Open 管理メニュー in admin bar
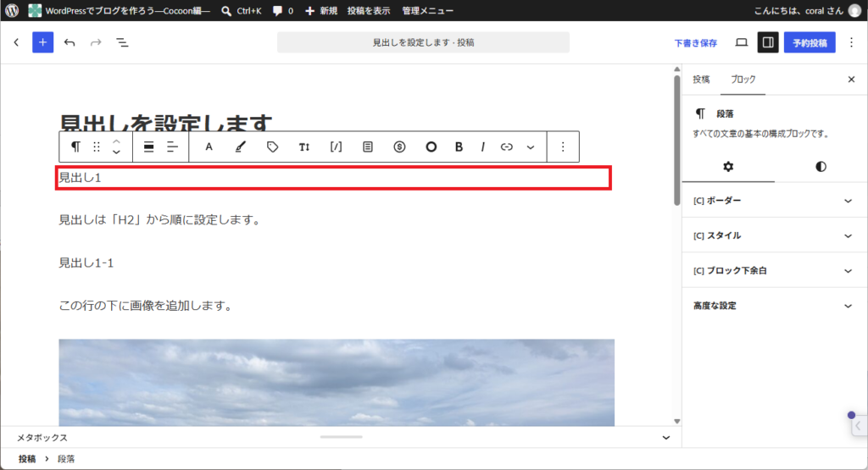Viewport: 868px width, 470px height. 427,10
